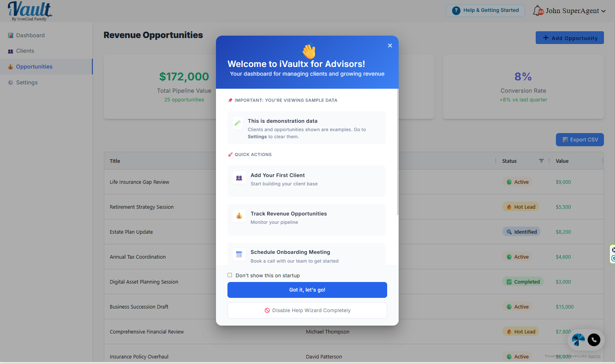Click the Estate Plan Update row title
The height and width of the screenshot is (364, 615).
(131, 232)
